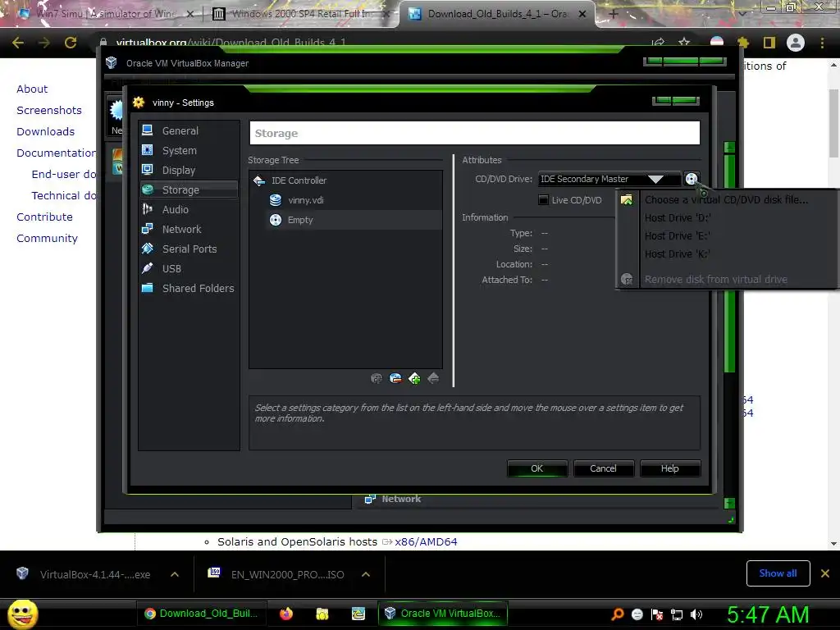Viewport: 840px width, 630px height.
Task: Open Chrome three-dot menu
Action: [822, 43]
